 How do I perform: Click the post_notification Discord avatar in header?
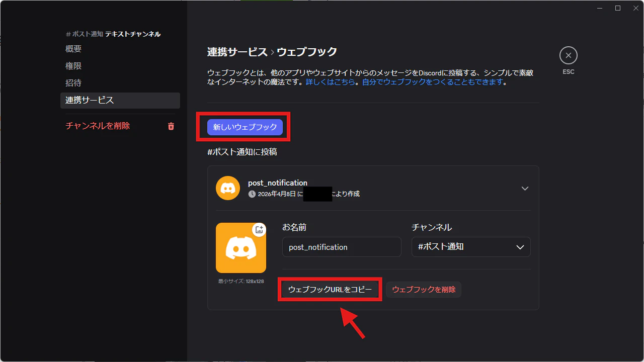click(x=228, y=188)
